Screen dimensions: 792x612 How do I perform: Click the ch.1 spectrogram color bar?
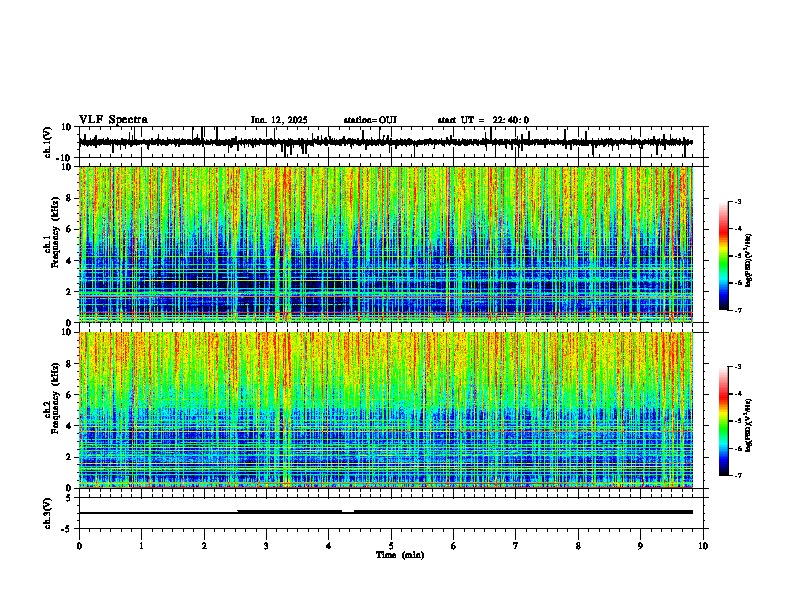click(x=723, y=256)
